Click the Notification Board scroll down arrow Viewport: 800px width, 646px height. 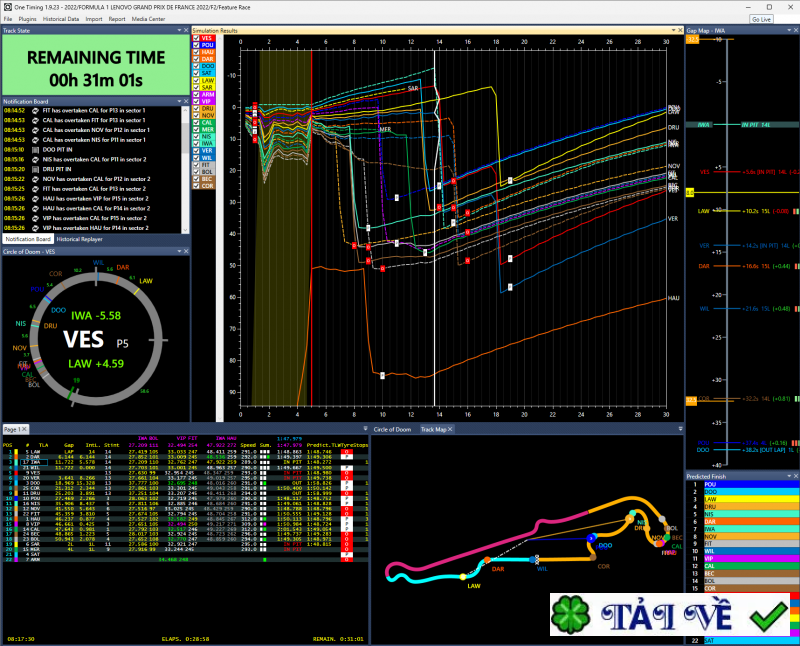pyautogui.click(x=185, y=230)
